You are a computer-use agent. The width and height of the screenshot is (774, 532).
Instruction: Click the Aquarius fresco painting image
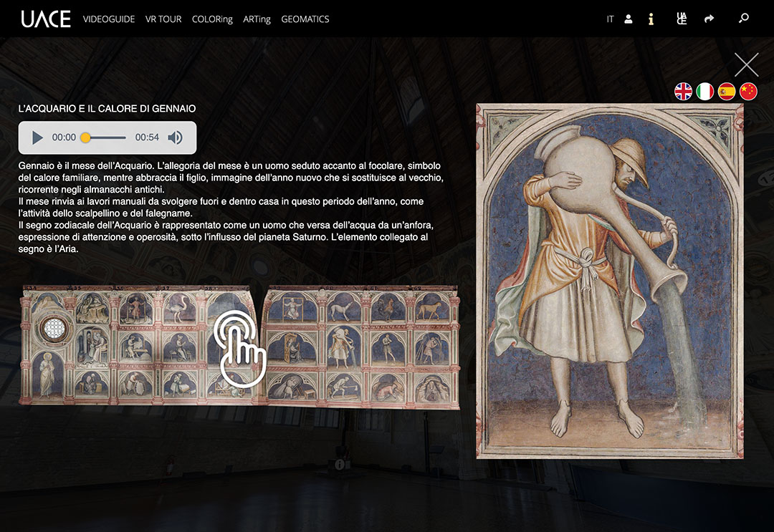[609, 281]
